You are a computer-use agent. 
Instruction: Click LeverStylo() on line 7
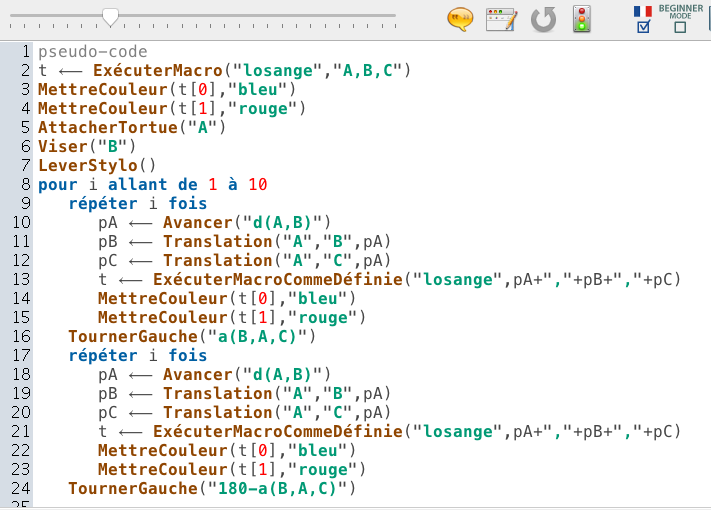[x=97, y=165]
